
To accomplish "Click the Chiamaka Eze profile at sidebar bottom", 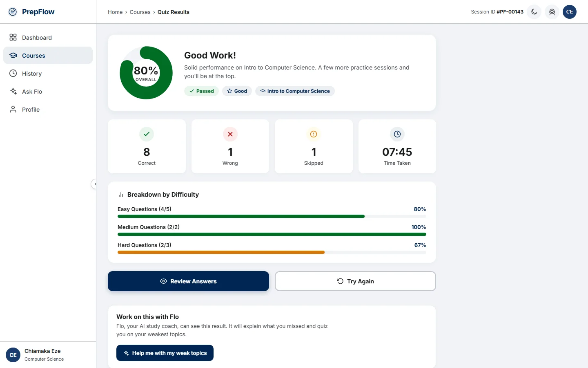I will (x=48, y=355).
